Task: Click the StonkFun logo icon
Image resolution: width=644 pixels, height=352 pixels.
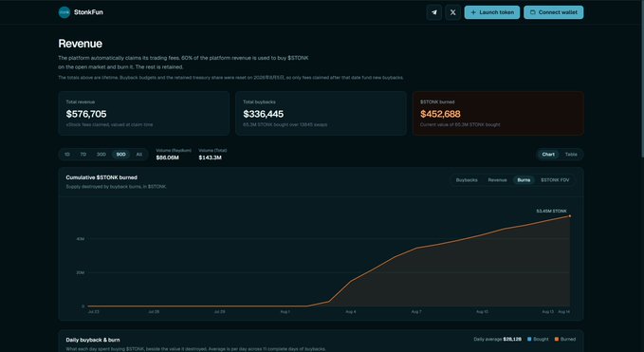Action: tap(64, 12)
